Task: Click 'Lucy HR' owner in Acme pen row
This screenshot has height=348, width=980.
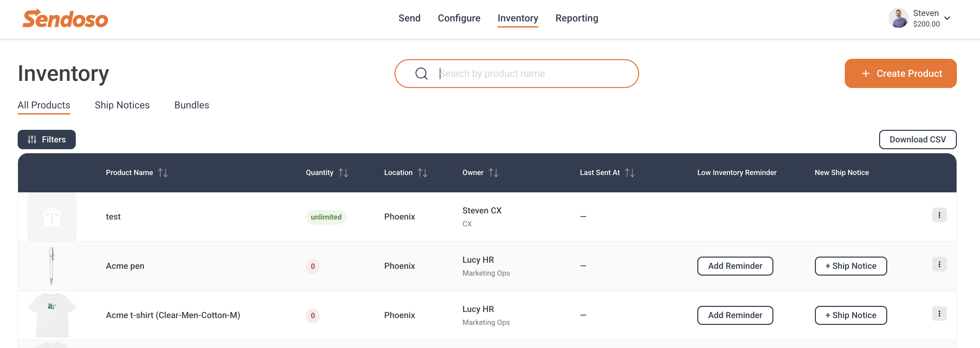Action: click(x=478, y=260)
